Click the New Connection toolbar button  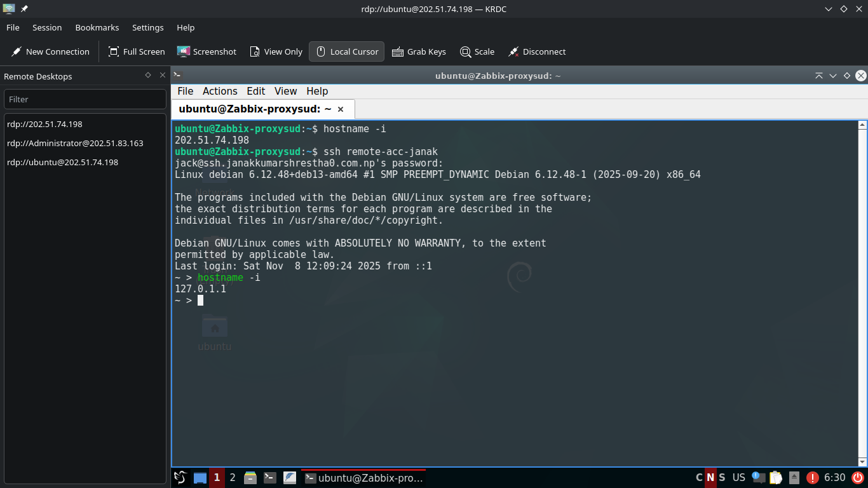[x=50, y=52]
